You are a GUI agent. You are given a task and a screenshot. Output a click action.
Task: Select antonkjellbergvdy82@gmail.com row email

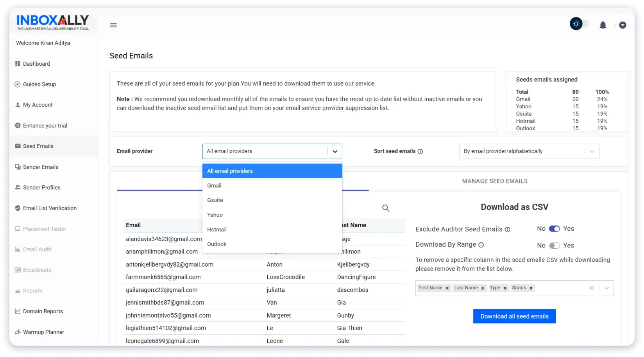(170, 264)
